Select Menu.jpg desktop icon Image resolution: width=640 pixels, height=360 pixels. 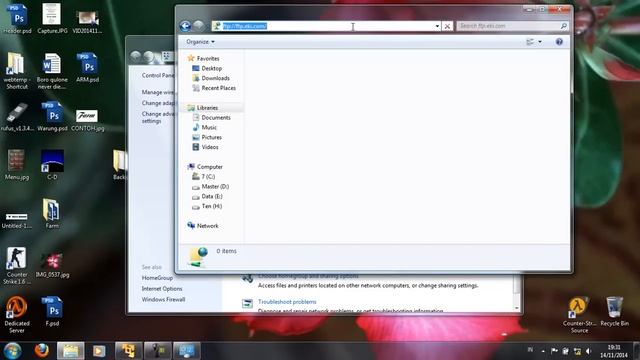click(x=17, y=165)
